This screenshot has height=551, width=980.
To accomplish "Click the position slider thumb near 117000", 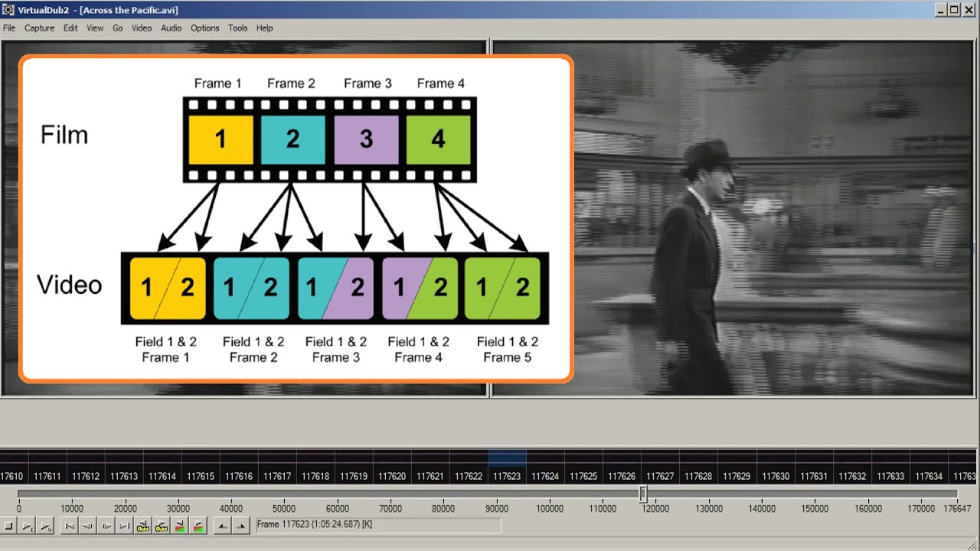I will click(643, 495).
